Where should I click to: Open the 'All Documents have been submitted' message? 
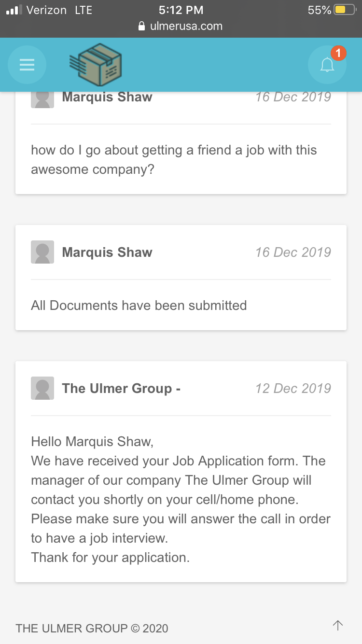coord(181,278)
